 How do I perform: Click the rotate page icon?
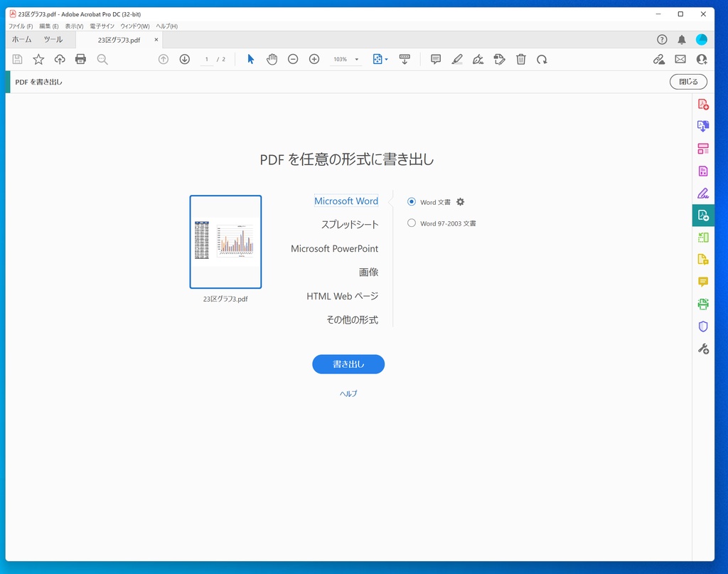coord(542,60)
